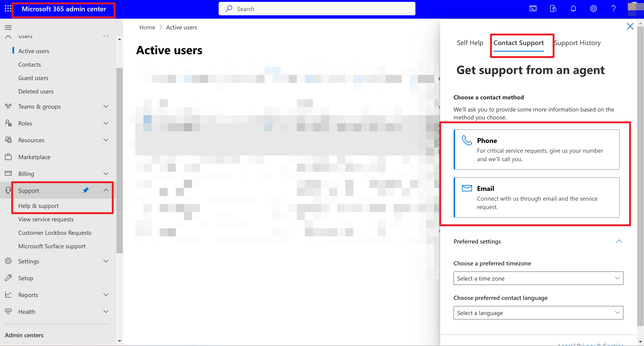Click the Home breadcrumb link

[x=147, y=27]
